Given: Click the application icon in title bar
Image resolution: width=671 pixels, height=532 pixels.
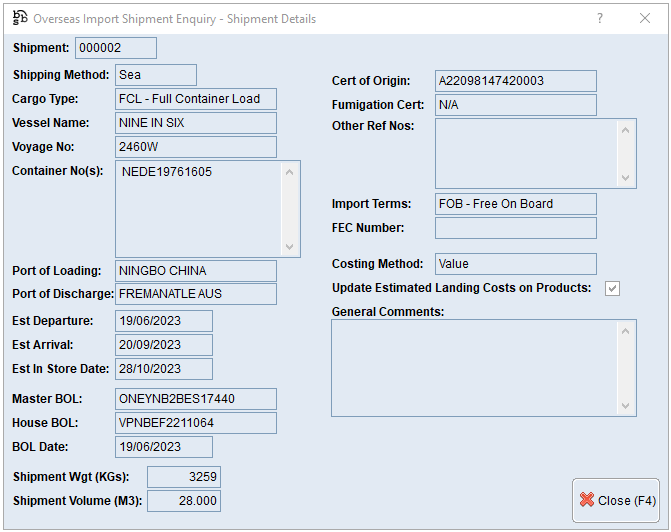Looking at the screenshot, I should (19, 18).
